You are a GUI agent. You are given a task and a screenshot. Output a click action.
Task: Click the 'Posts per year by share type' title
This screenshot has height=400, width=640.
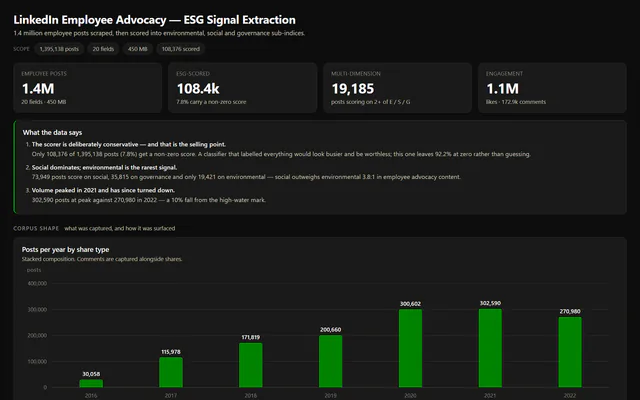click(65, 249)
